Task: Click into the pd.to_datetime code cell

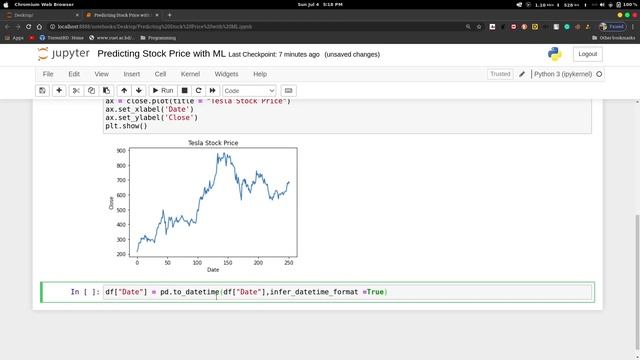Action: [x=347, y=292]
